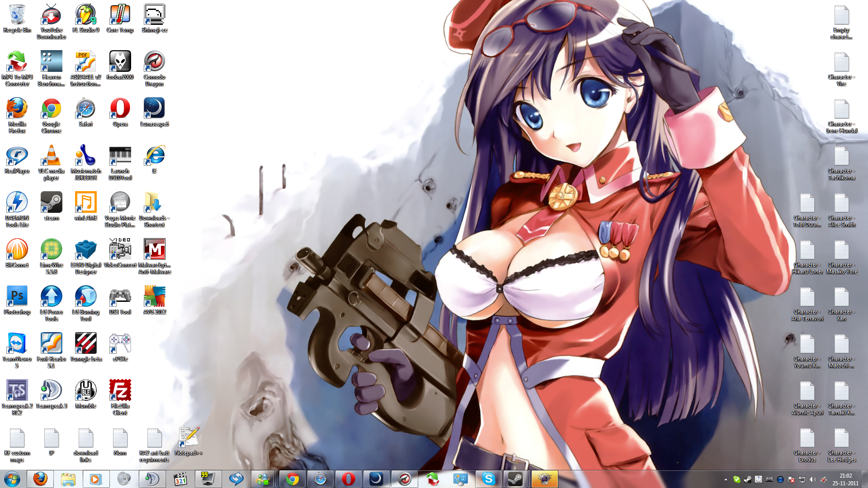Open the volume control in the tray

(x=812, y=479)
